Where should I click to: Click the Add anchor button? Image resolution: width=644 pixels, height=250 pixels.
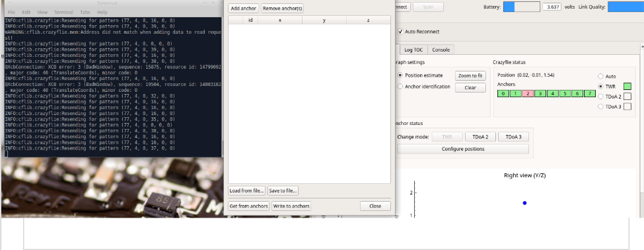click(244, 8)
